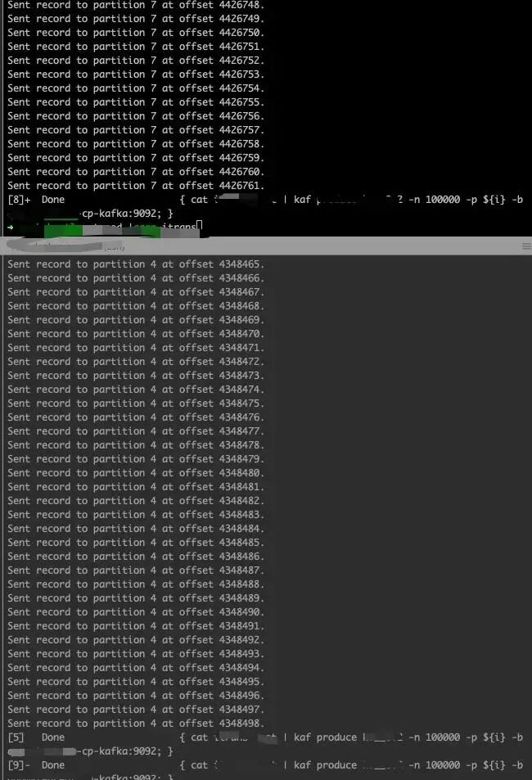Viewport: 532px width, 780px height.
Task: Select line with offset 4348481
Action: (136, 488)
